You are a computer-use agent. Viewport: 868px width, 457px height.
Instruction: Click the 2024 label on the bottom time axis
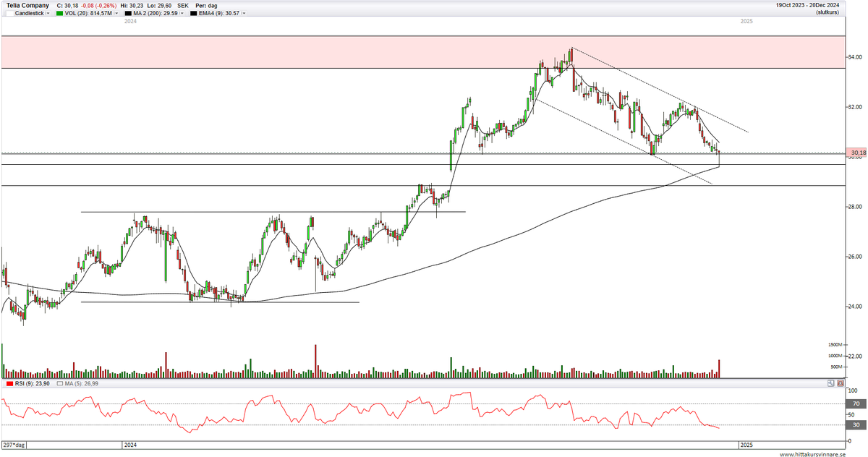coord(131,444)
